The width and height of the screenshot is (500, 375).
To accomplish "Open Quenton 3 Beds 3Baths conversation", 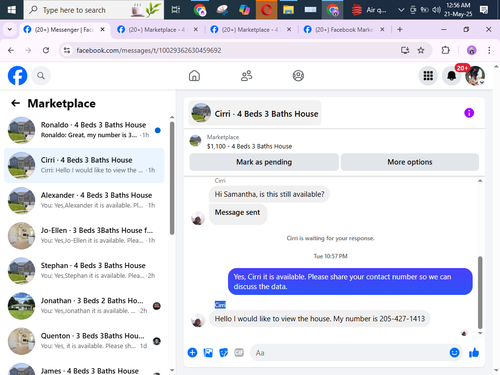I will coord(84,341).
